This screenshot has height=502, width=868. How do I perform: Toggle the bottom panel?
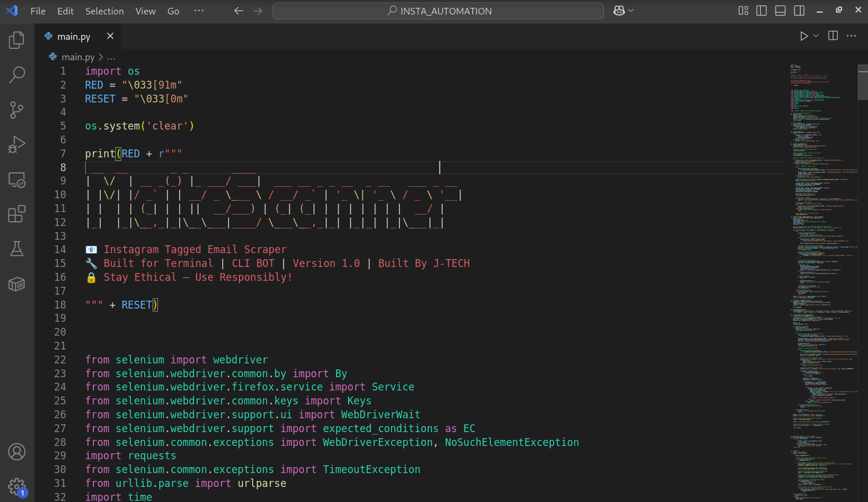click(781, 11)
